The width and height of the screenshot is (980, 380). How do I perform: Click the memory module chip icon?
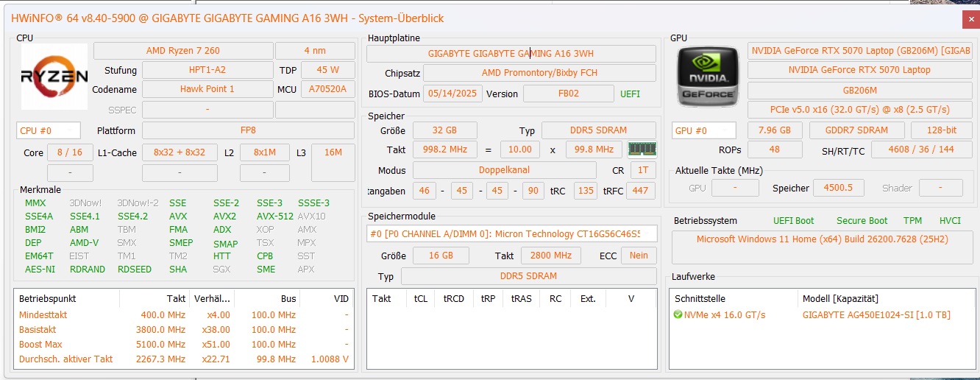click(x=642, y=149)
